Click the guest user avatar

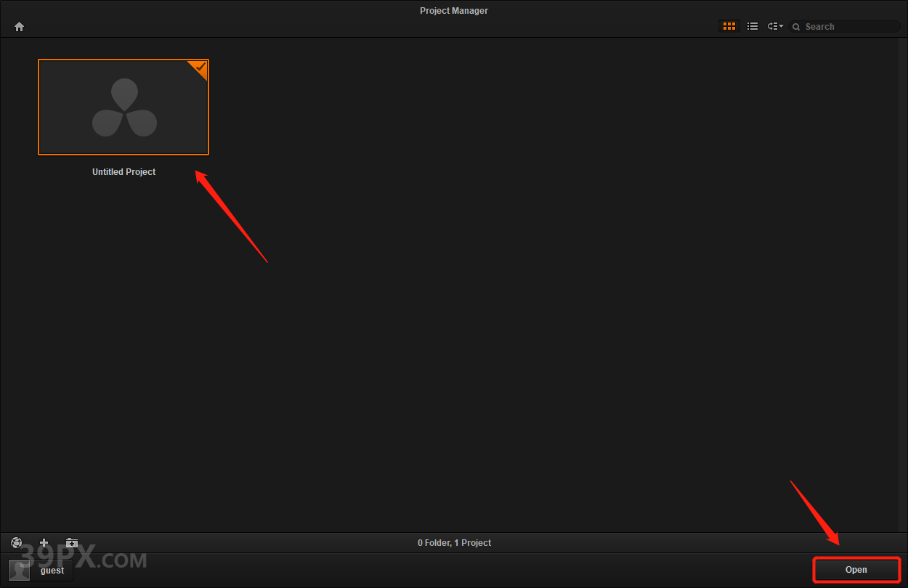tap(20, 571)
